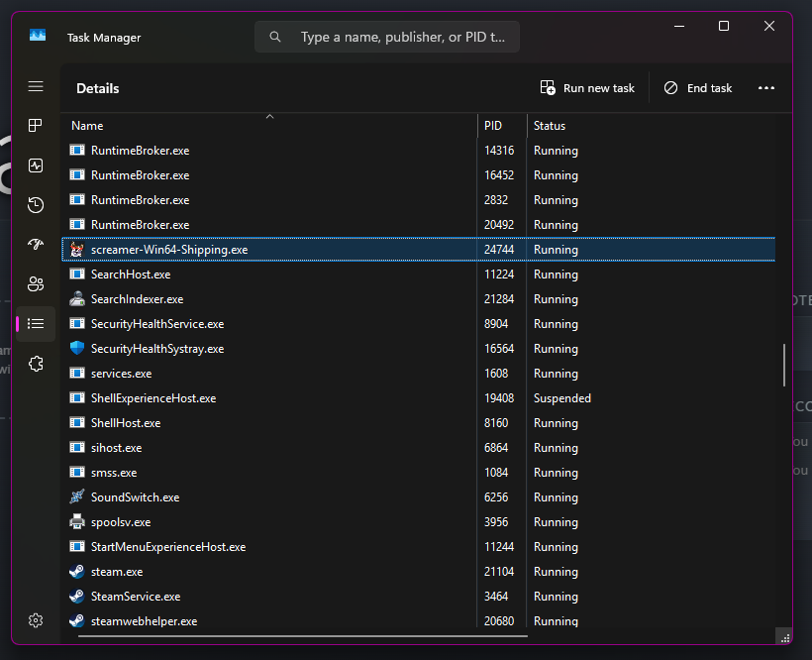812x660 pixels.
Task: Click the End task button
Action: point(698,88)
